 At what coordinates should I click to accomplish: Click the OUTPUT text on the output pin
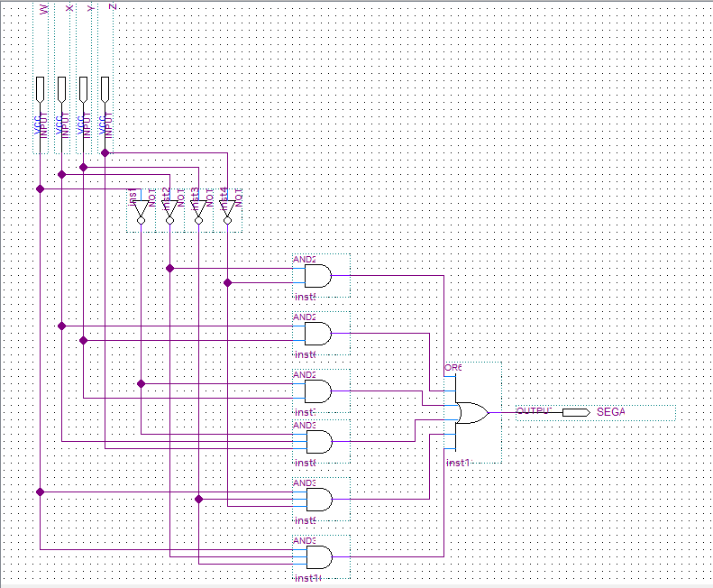point(532,411)
